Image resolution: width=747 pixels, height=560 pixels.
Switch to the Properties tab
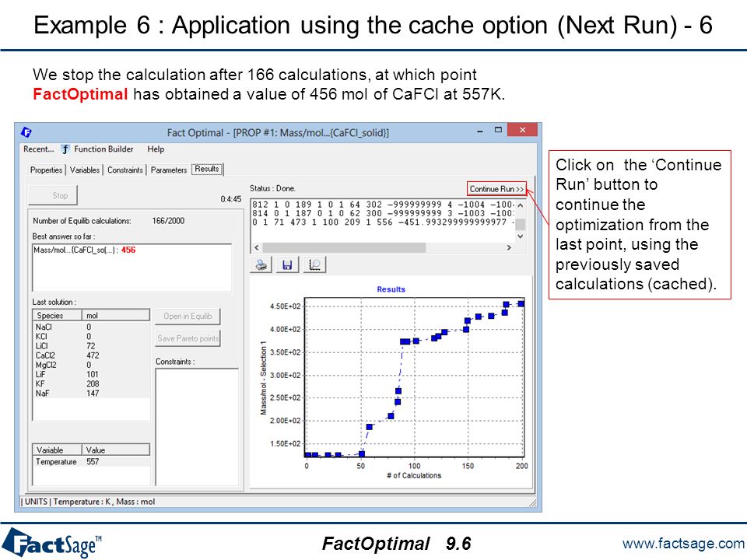point(46,170)
